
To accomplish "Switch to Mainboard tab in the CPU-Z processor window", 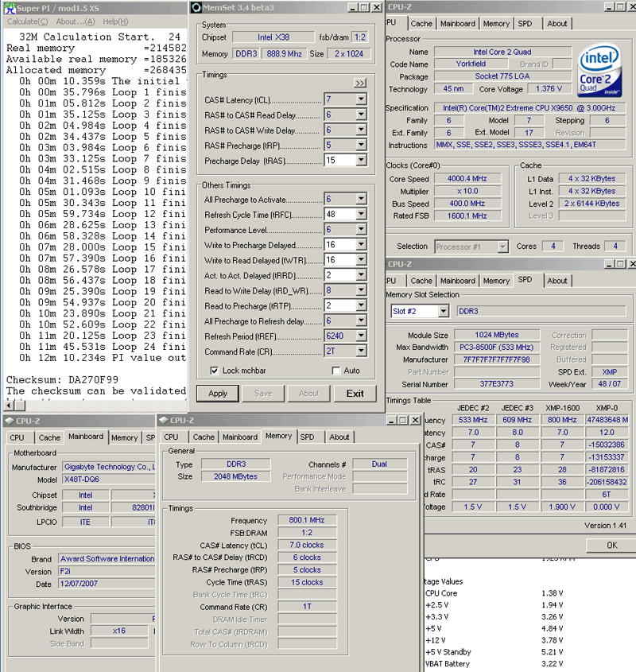I will coord(458,24).
